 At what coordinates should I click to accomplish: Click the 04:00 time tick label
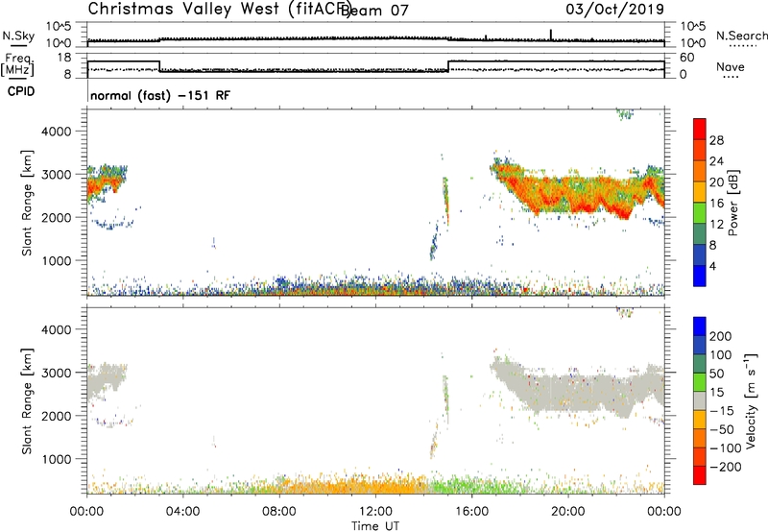click(182, 512)
